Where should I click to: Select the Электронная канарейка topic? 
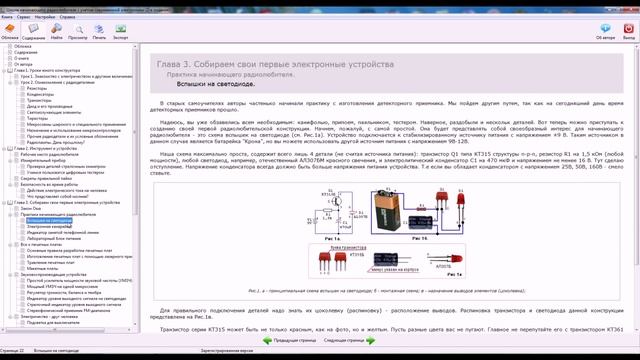pyautogui.click(x=49, y=227)
